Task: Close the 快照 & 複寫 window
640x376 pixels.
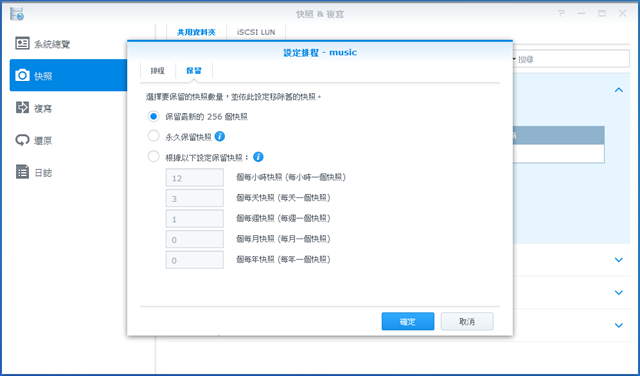Action: [622, 13]
